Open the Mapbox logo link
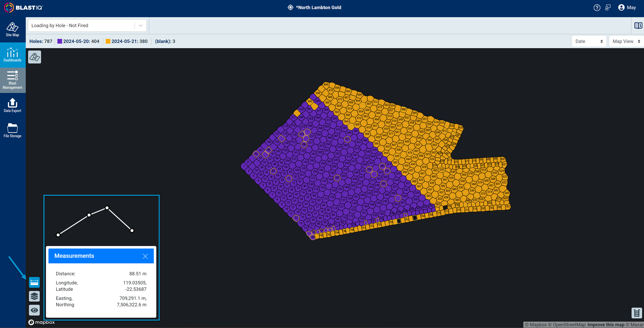Image resolution: width=644 pixels, height=328 pixels. (42, 322)
